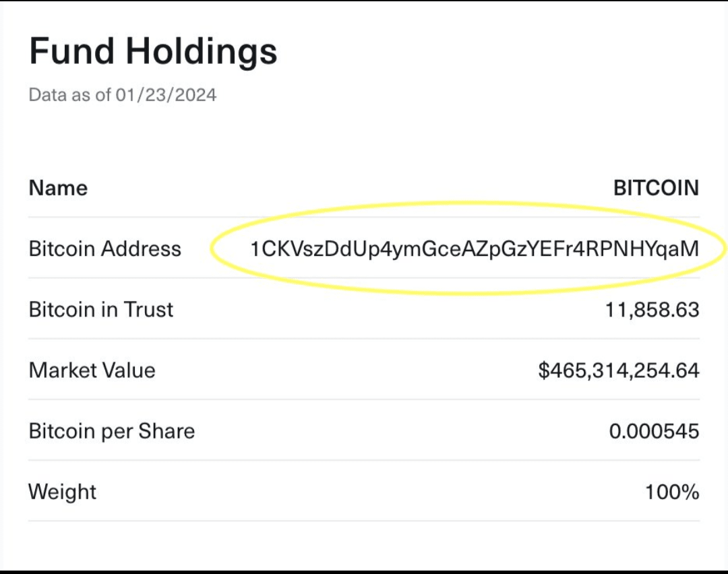Click the word Fund in the title

(71, 51)
